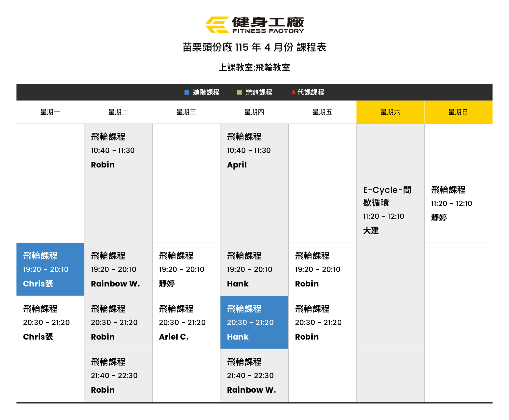This screenshot has width=509, height=420.
Task: Select the 星期日 column header
Action: [x=458, y=112]
